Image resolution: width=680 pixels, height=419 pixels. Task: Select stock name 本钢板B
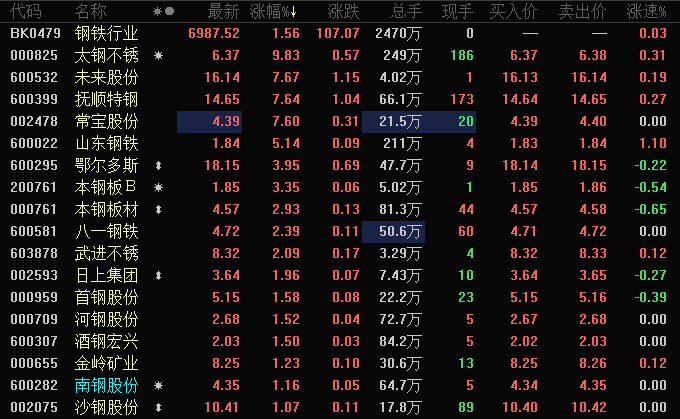click(105, 187)
